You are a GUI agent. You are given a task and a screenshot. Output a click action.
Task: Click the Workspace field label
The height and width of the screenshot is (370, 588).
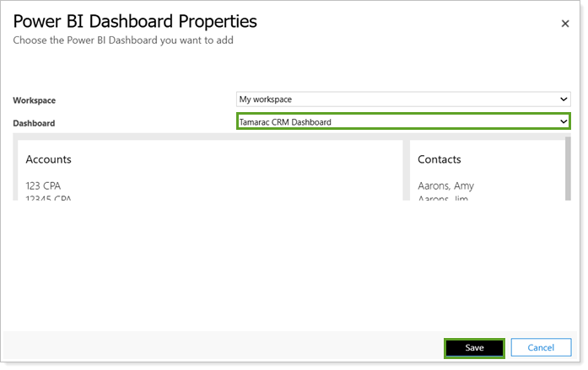[x=35, y=100]
